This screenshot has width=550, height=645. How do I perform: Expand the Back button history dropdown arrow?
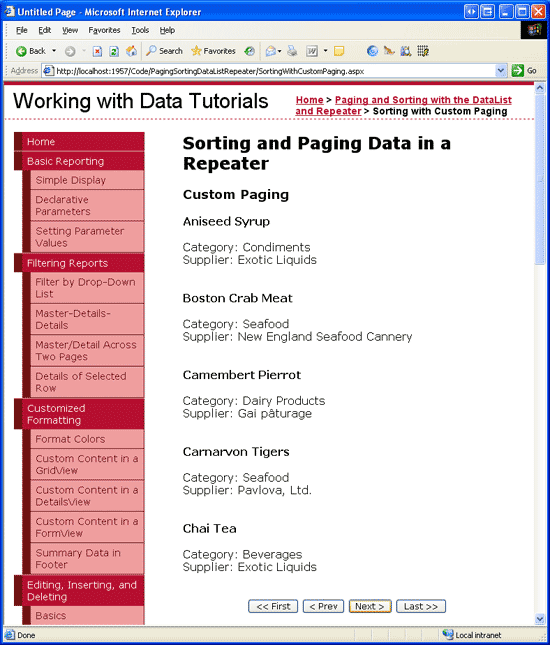pyautogui.click(x=54, y=51)
